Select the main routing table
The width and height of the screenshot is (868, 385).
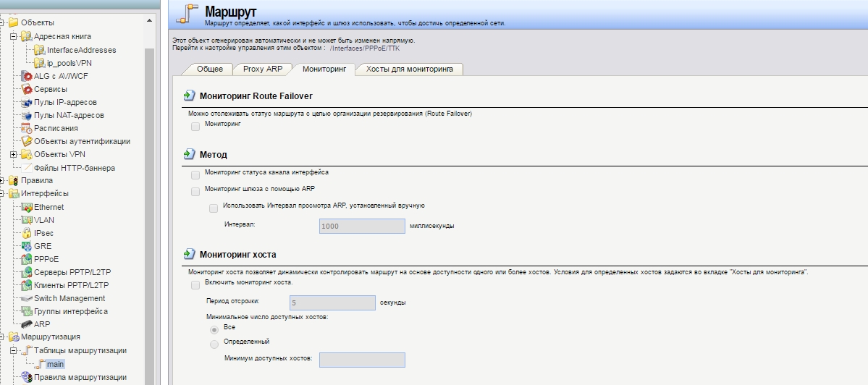coord(55,364)
